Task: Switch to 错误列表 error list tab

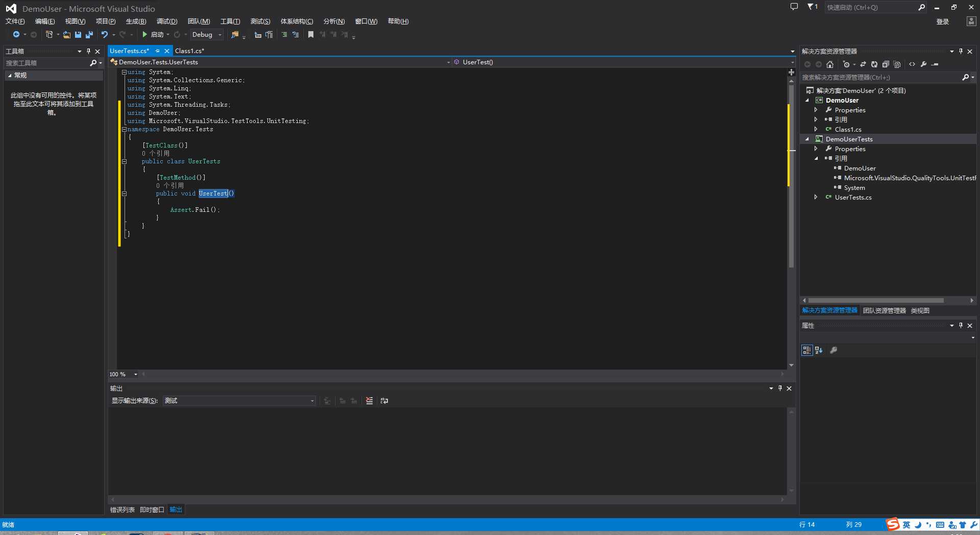Action: [122, 509]
